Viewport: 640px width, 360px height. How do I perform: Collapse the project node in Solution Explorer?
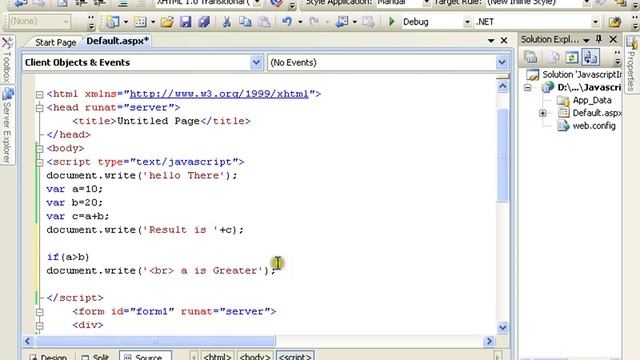click(527, 88)
